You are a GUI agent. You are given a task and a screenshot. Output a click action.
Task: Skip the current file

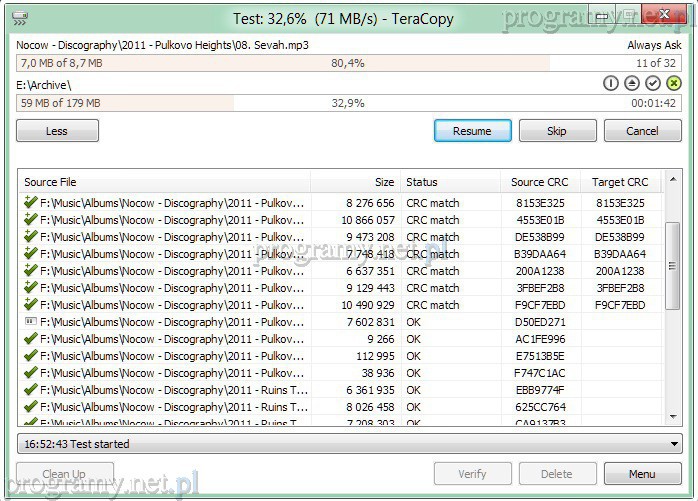(x=557, y=131)
